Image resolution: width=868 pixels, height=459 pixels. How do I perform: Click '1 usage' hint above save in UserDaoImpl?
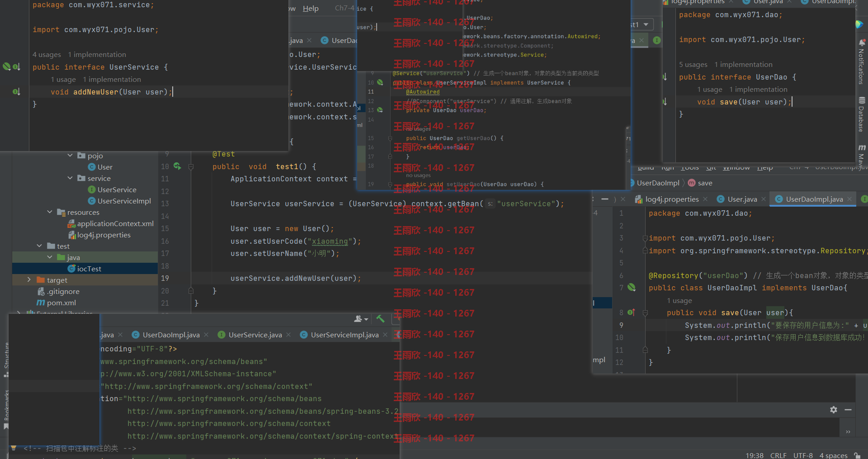(x=679, y=301)
